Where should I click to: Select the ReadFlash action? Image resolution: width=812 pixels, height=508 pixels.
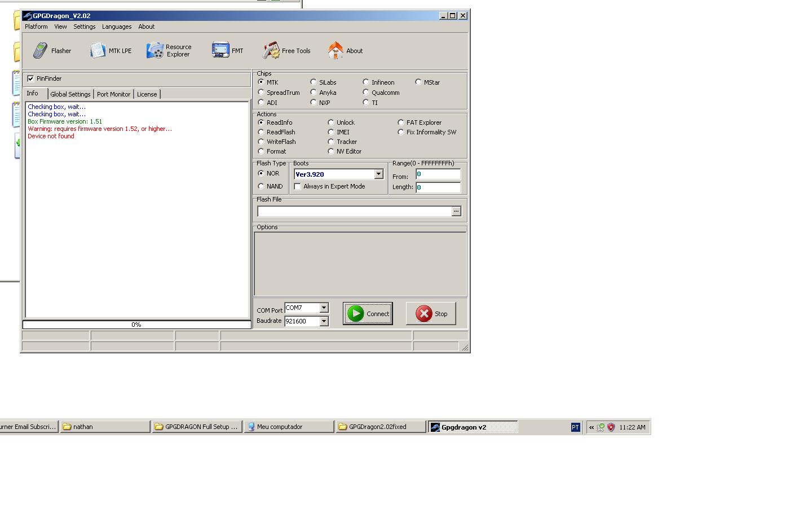coord(261,132)
